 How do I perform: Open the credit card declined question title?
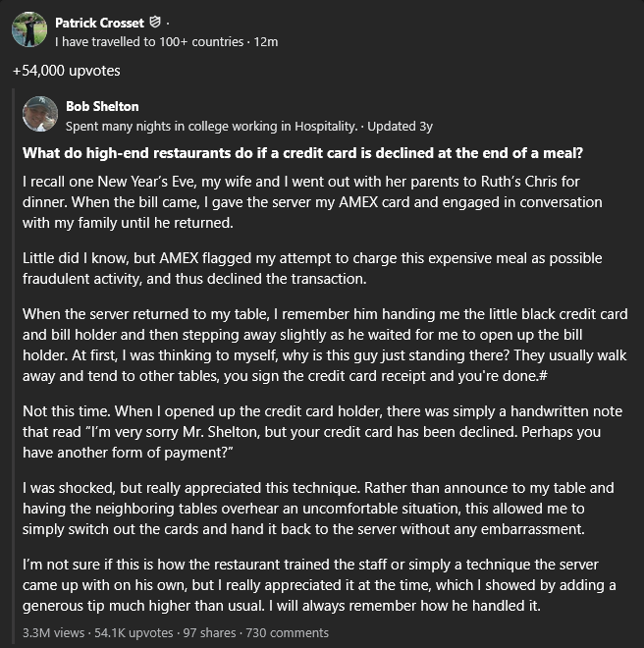[x=302, y=153]
